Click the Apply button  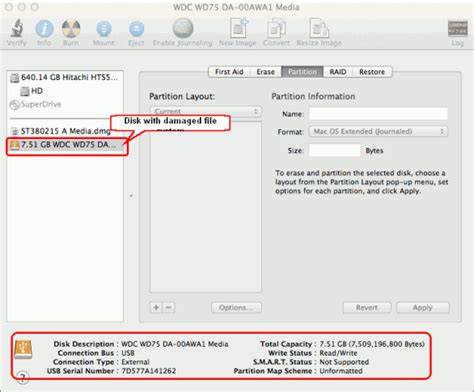pos(423,307)
